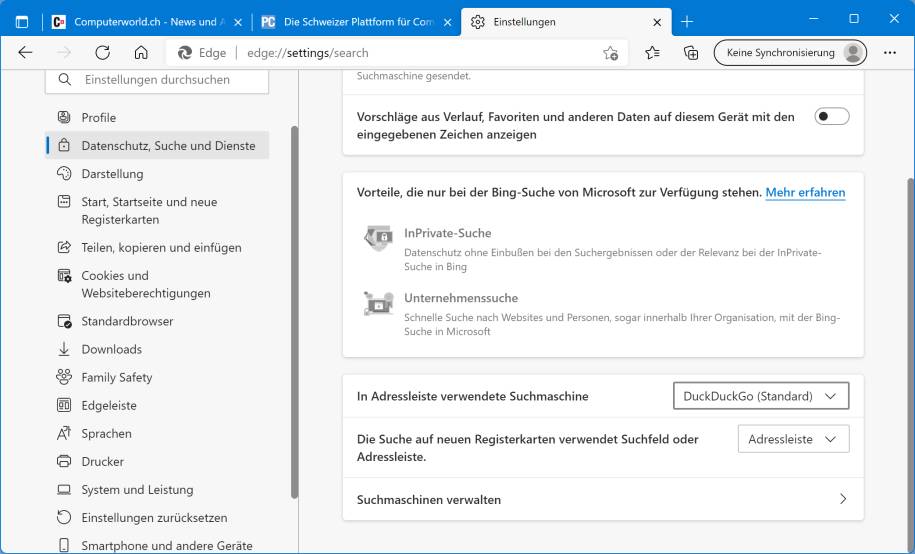This screenshot has height=554, width=915.
Task: Open the Favorites list icon
Action: pyautogui.click(x=652, y=53)
